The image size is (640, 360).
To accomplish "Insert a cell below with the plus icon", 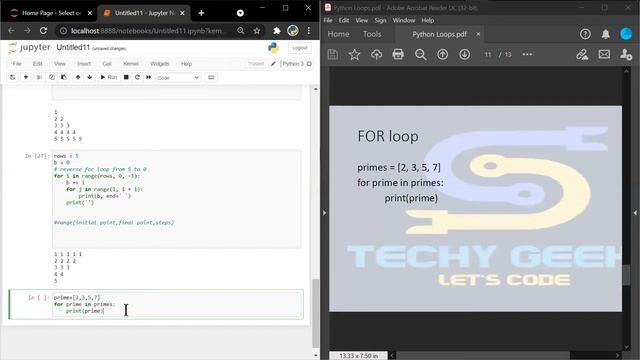I will click(26, 77).
